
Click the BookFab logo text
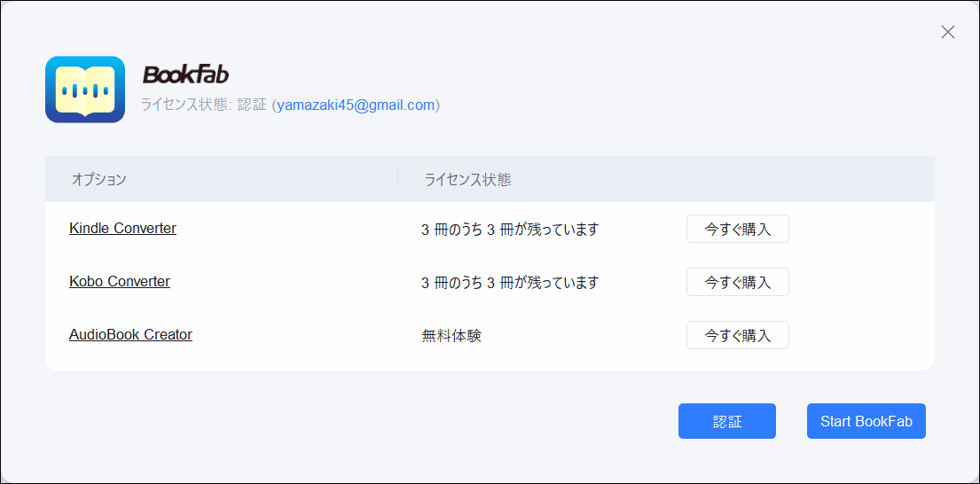coord(186,75)
